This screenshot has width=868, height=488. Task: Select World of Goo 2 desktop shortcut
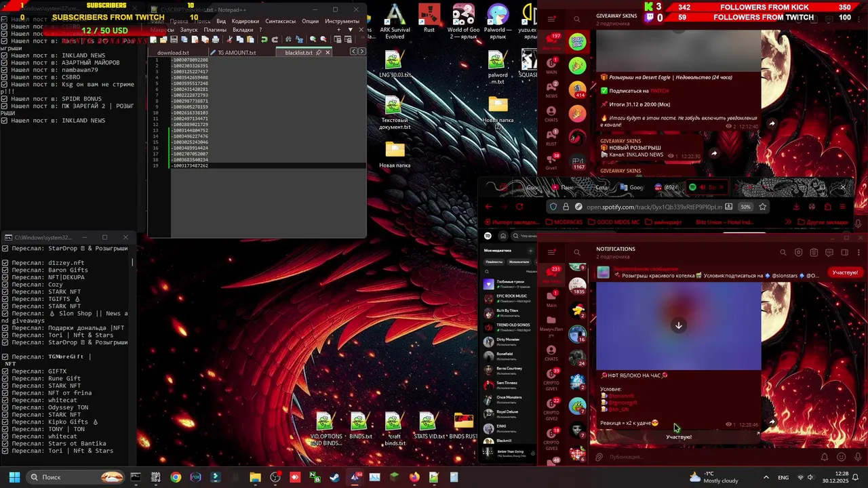click(463, 20)
